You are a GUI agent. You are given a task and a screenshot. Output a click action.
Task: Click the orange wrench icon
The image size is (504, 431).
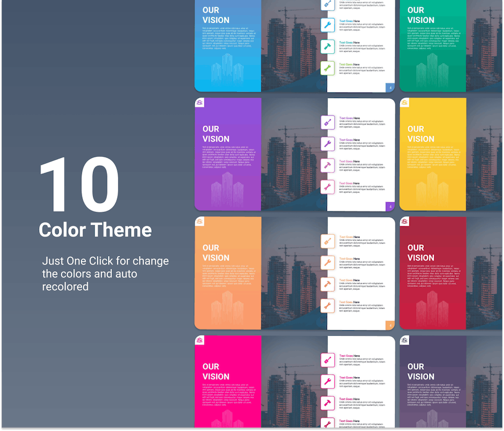click(x=328, y=262)
